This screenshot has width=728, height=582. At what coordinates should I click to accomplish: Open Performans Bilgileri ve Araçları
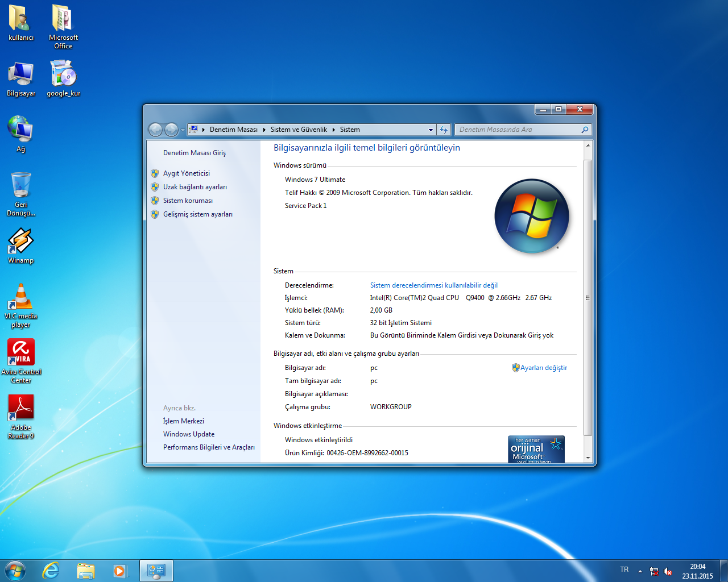209,447
